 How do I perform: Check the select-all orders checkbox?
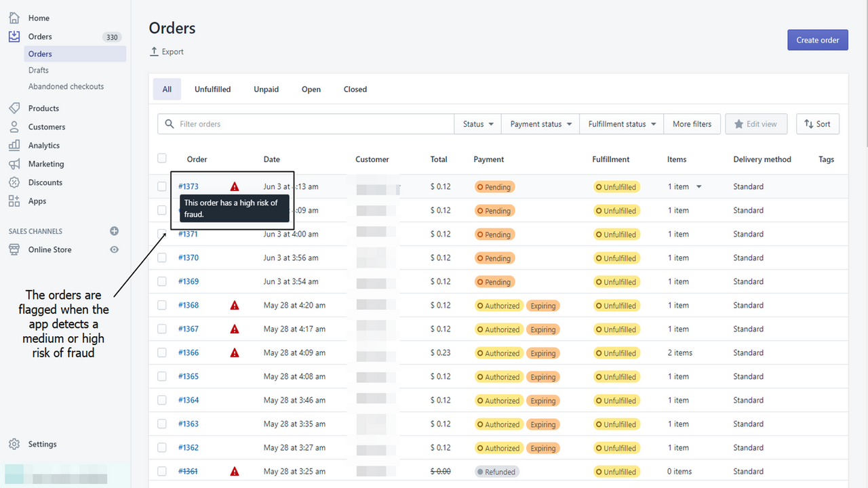tap(161, 158)
